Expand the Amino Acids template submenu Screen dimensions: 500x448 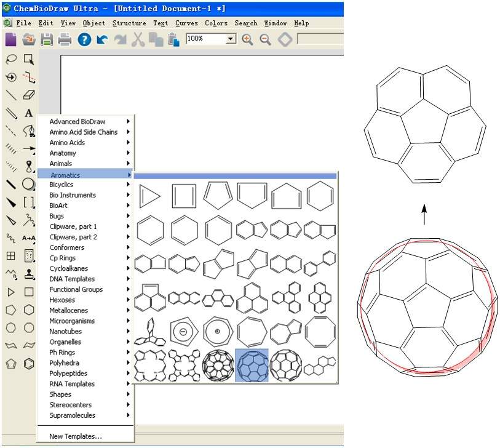click(85, 143)
